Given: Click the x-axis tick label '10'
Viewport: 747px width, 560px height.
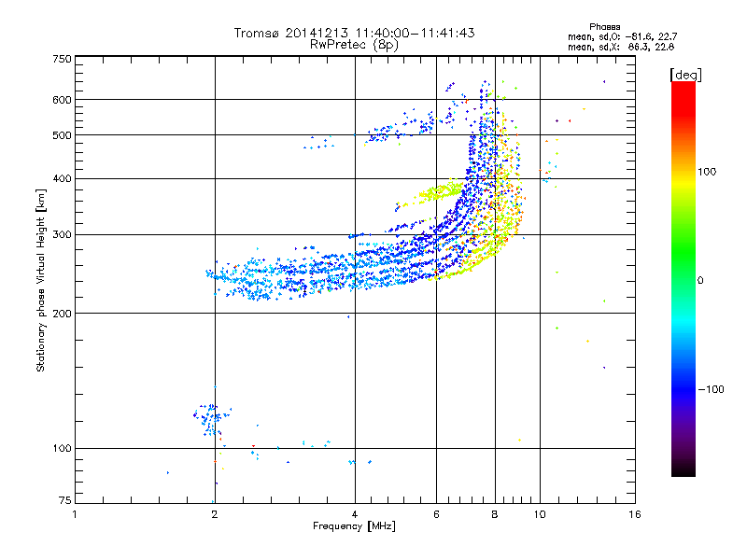Looking at the screenshot, I should 540,514.
